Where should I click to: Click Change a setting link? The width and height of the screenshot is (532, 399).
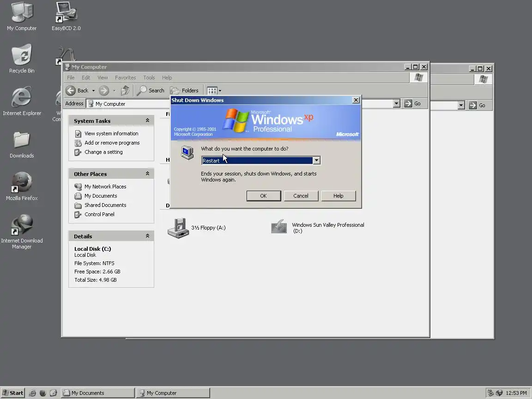pyautogui.click(x=103, y=152)
